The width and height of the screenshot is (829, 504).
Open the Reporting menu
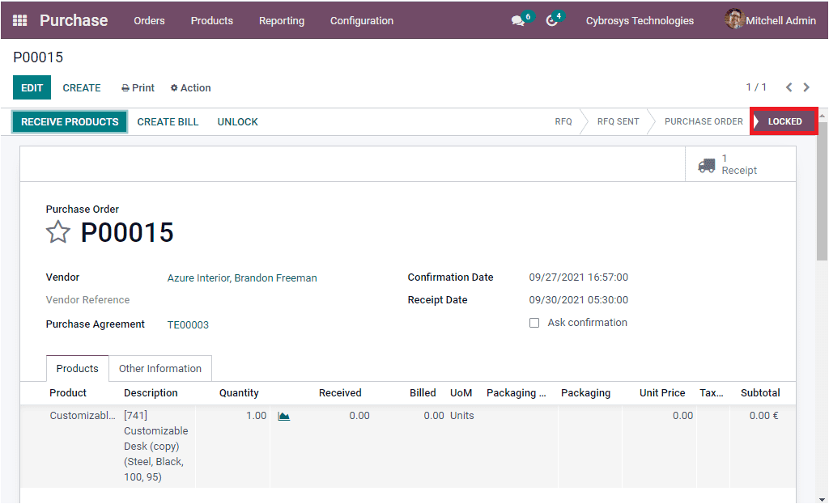click(x=281, y=21)
